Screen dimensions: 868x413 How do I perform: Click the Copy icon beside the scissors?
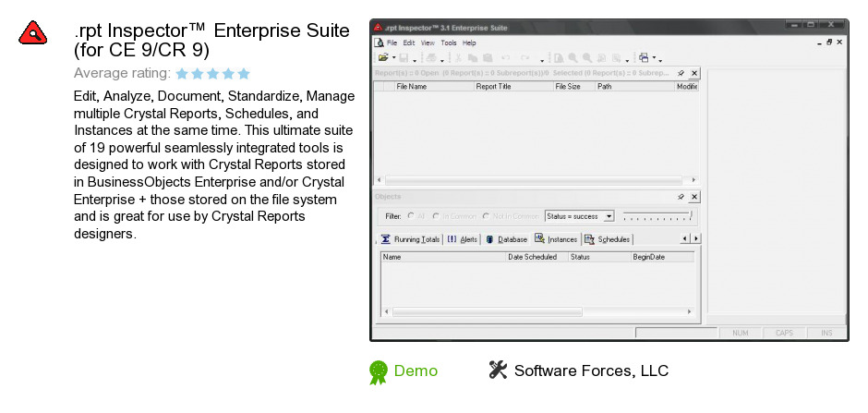[472, 57]
